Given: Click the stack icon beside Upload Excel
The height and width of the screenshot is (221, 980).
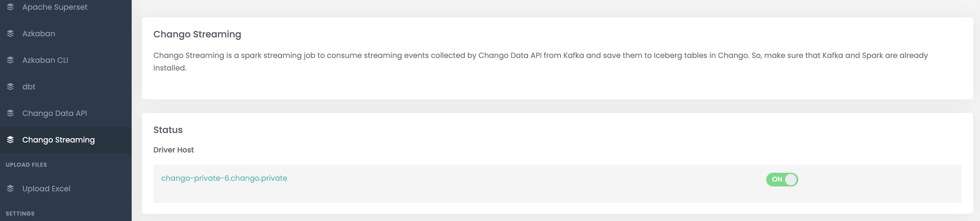Looking at the screenshot, I should point(10,189).
